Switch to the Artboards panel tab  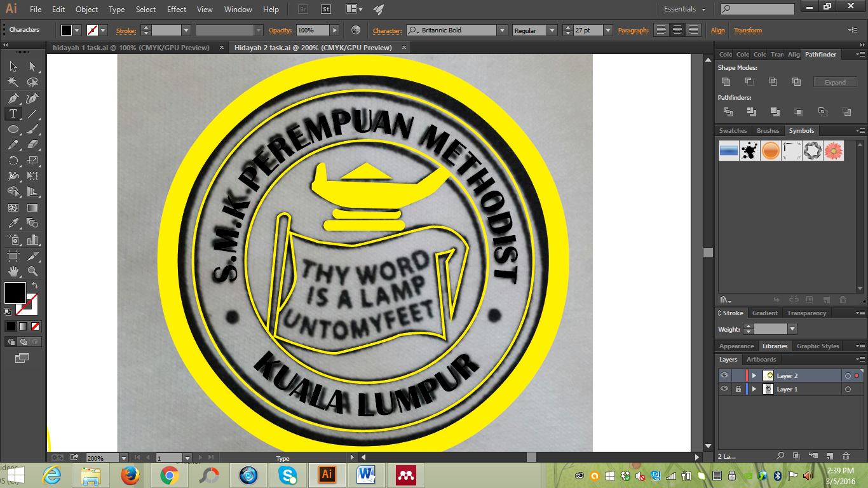(x=761, y=360)
